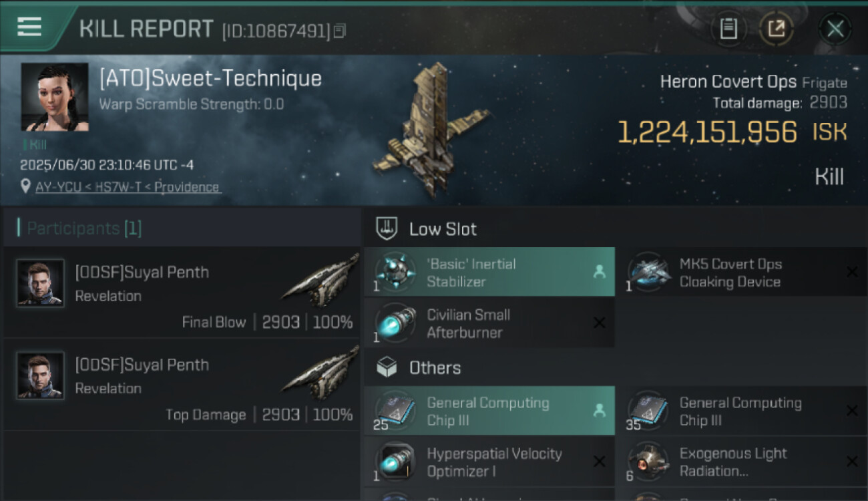
Task: Click the clipboard icon in top bar
Action: click(728, 29)
